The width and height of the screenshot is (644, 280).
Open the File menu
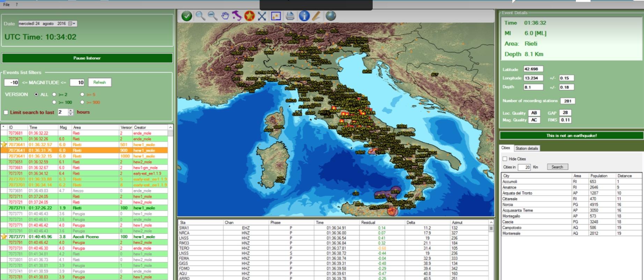[6, 5]
